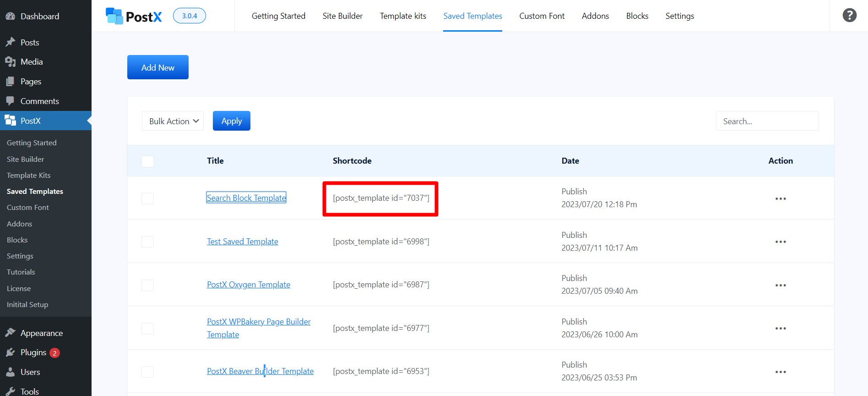
Task: Check the Test Saved Template row checkbox
Action: pyautogui.click(x=147, y=242)
